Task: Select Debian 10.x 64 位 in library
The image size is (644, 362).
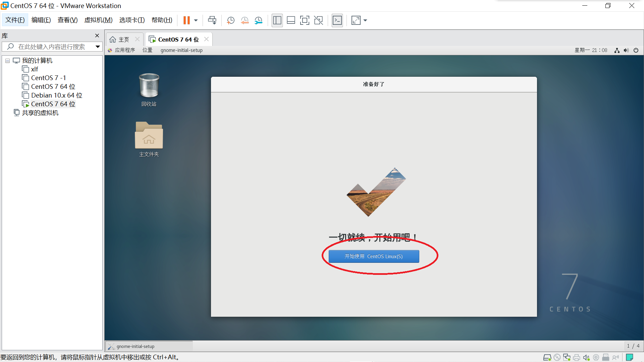Action: pos(56,95)
